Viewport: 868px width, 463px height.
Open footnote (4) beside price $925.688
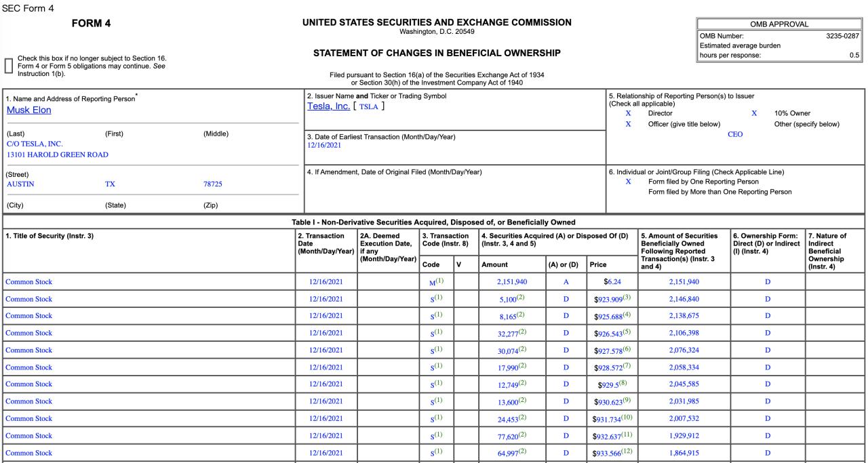tap(627, 314)
